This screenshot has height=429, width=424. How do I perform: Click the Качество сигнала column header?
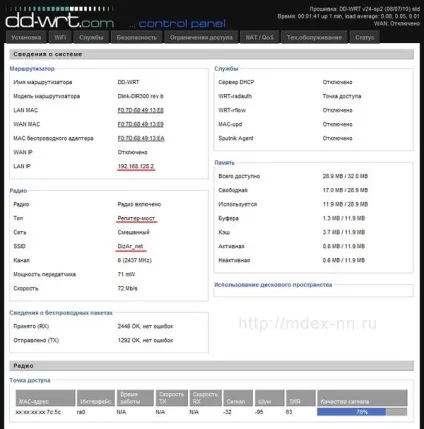(x=362, y=398)
